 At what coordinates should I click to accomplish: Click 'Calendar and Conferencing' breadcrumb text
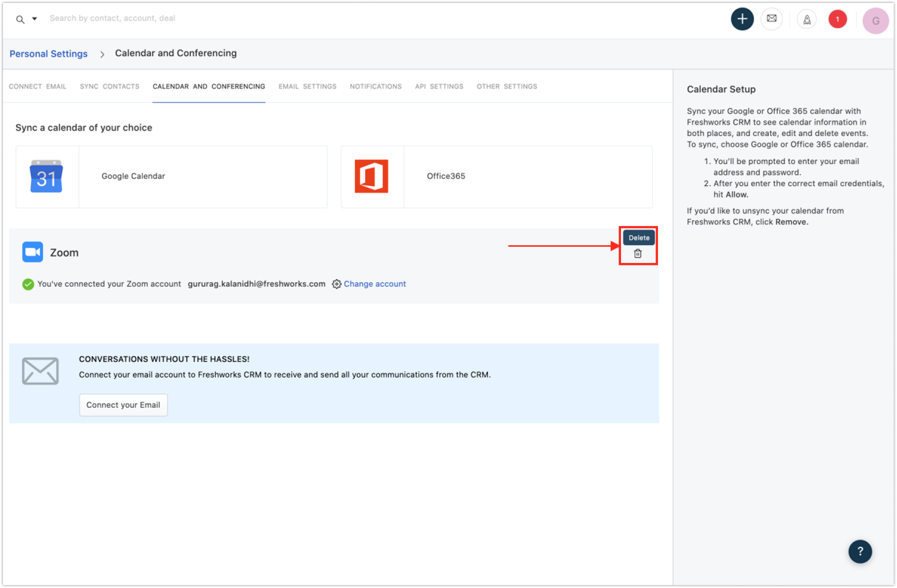(x=176, y=53)
